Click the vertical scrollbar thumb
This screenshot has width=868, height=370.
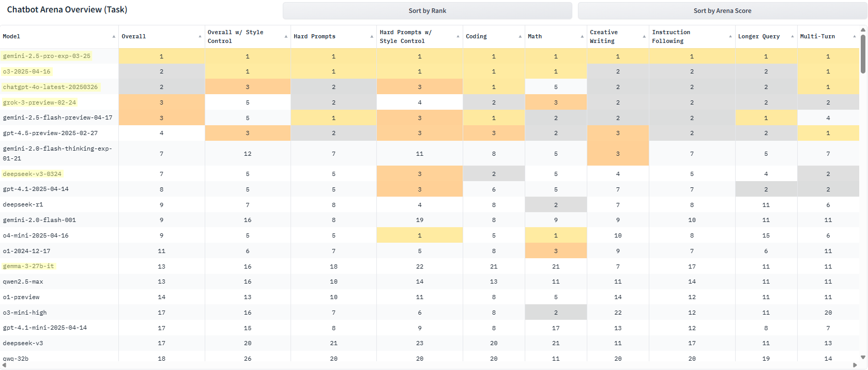(x=863, y=54)
